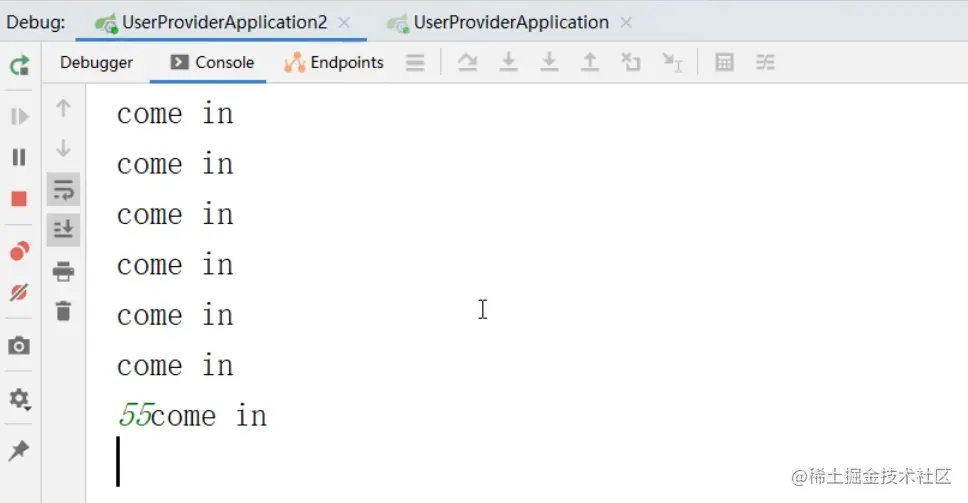
Task: Rerun the UserProviderApplication2 debug session
Action: tap(20, 65)
